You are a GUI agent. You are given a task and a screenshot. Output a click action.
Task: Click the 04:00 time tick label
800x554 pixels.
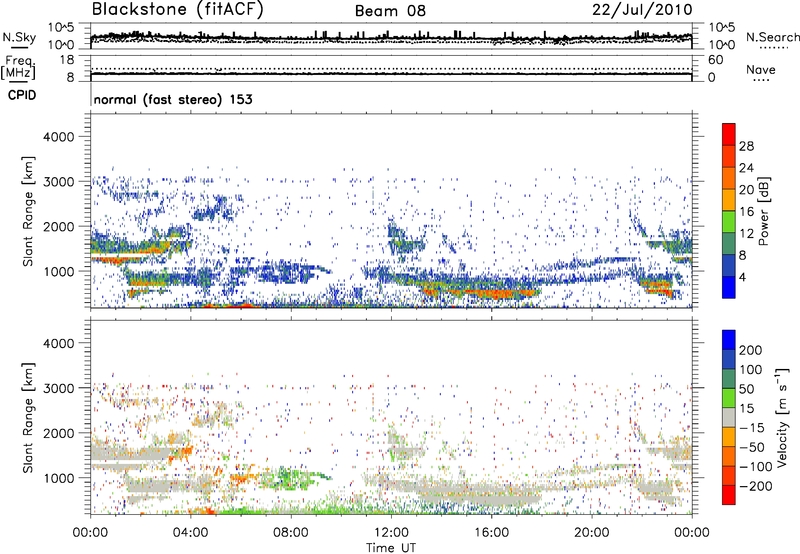190,533
